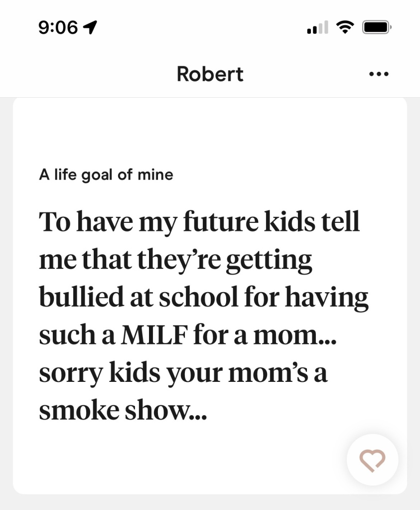
Task: Tap the line "such a MILF for a mom..."
Action: coord(188,335)
